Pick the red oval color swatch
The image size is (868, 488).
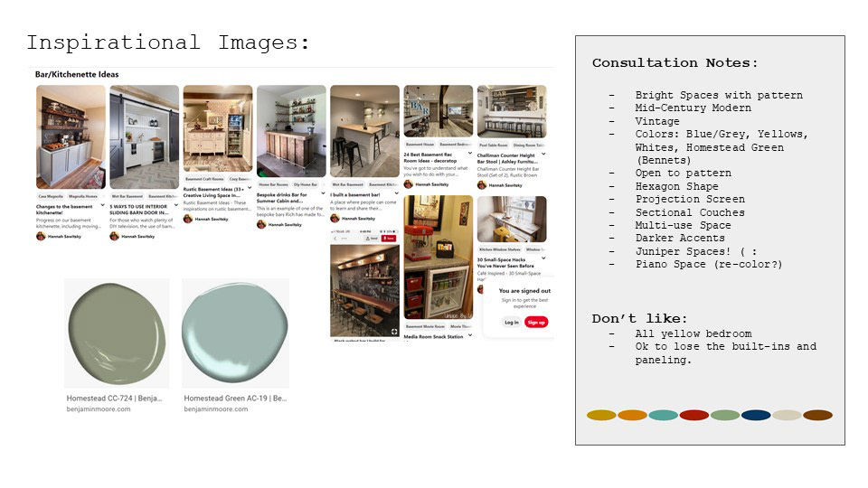pos(693,415)
